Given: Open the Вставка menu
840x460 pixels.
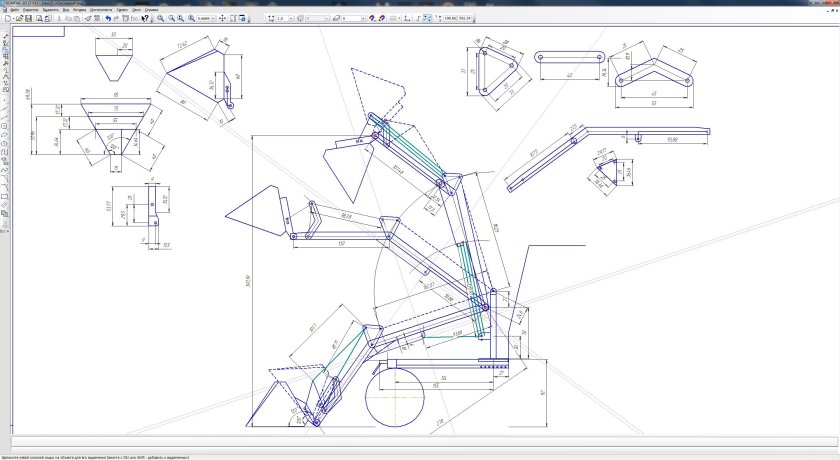Looking at the screenshot, I should (77, 9).
